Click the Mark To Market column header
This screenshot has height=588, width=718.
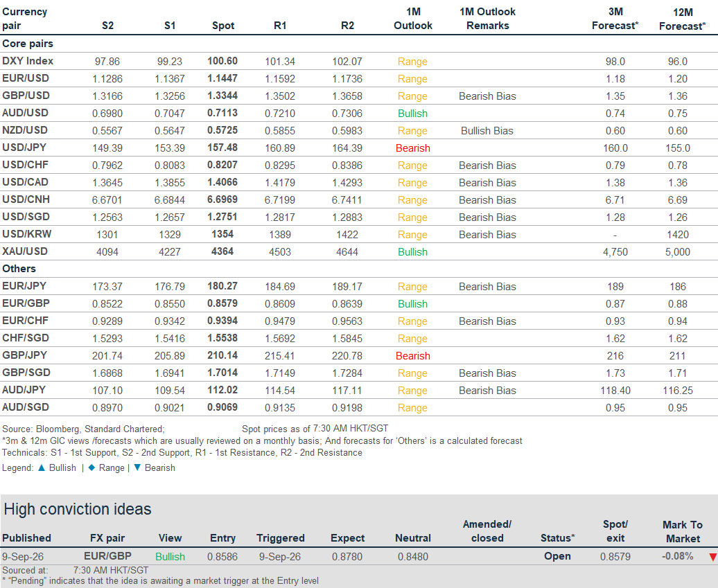tap(683, 532)
